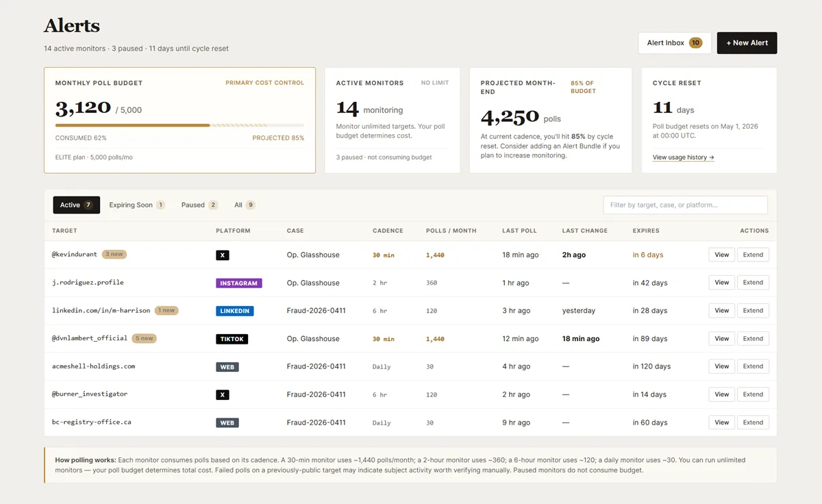Extend the @kevindurant monitor

point(753,255)
